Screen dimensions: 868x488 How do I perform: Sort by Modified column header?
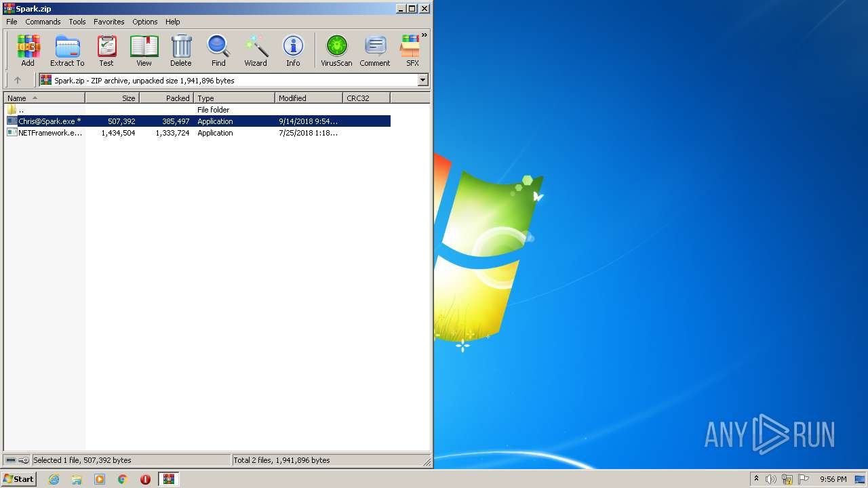coord(309,98)
